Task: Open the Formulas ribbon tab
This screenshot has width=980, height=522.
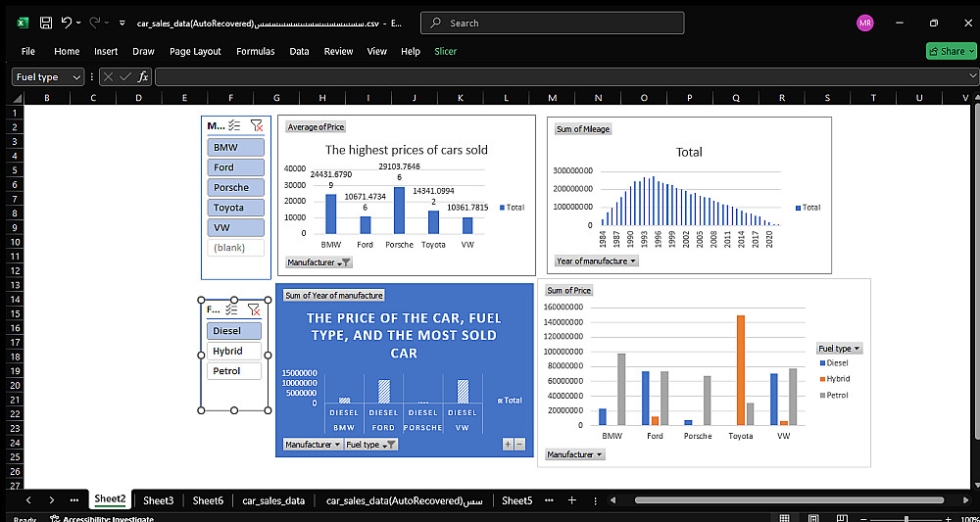Action: click(x=255, y=51)
